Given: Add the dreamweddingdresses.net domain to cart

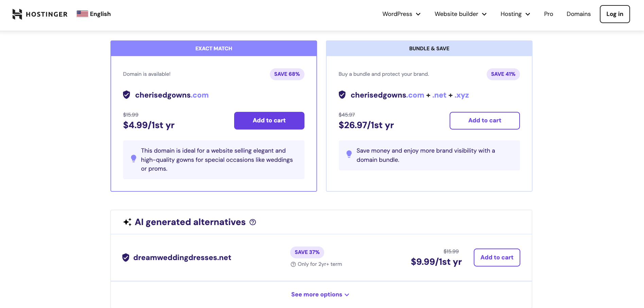Looking at the screenshot, I should click(497, 257).
